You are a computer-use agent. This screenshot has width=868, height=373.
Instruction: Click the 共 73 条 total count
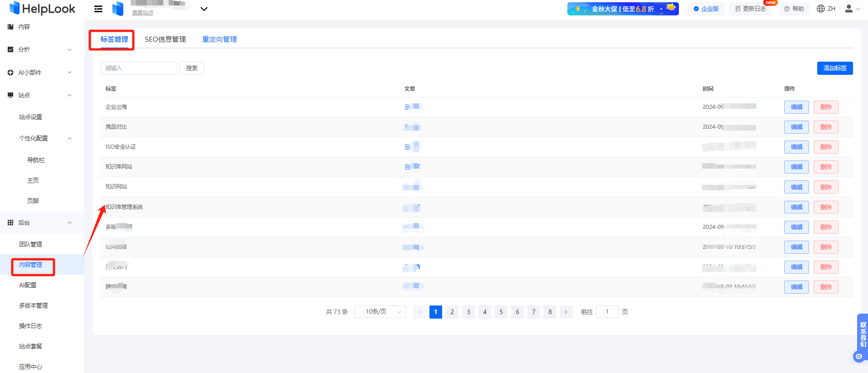pyautogui.click(x=337, y=312)
